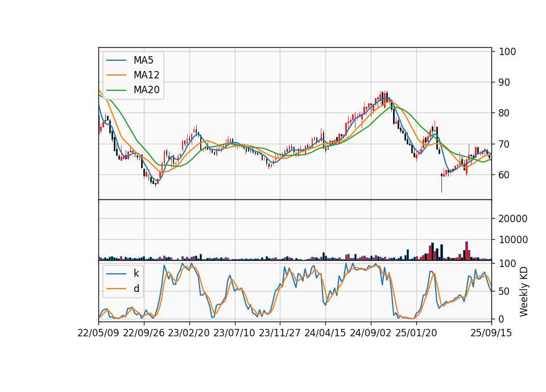
Task: Click the 22/09/26 date tick label
Action: click(144, 333)
